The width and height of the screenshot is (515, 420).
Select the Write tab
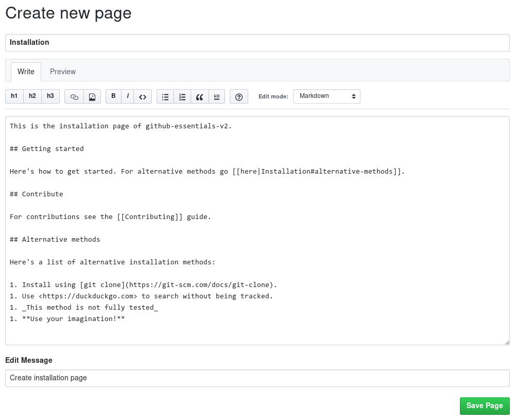tap(26, 72)
